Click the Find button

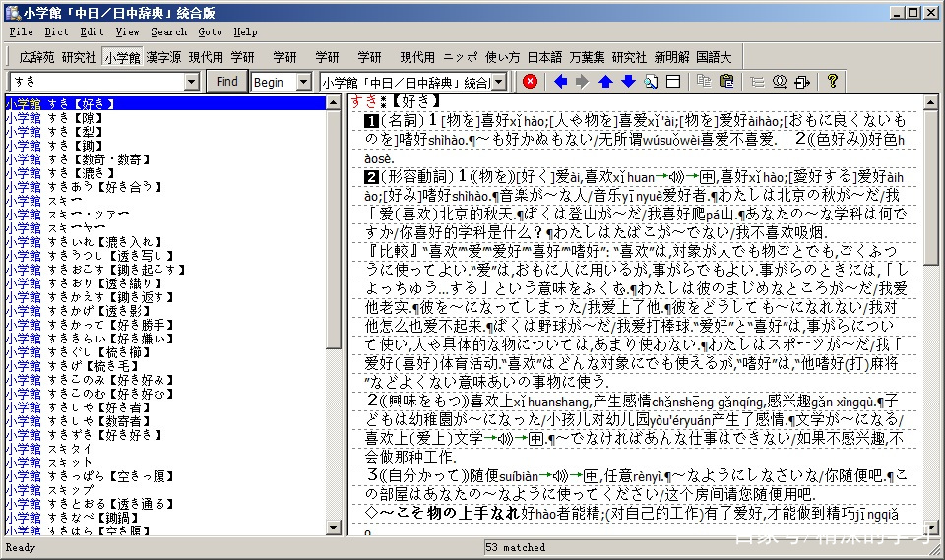[x=226, y=82]
